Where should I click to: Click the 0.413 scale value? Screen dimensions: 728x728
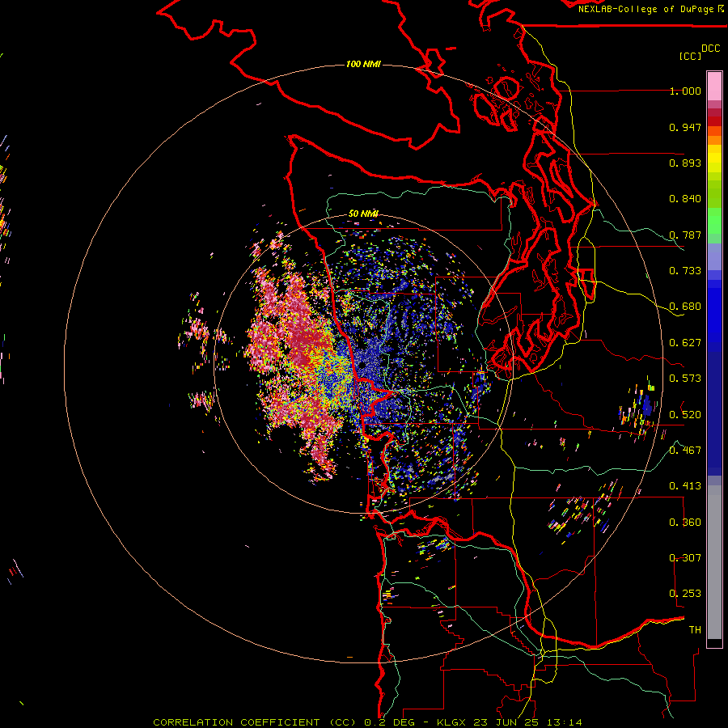[685, 486]
